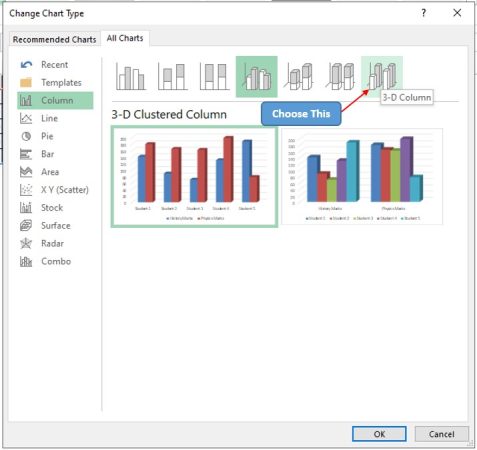Viewport: 477px width, 450px height.
Task: Open dialog help question mark
Action: click(x=424, y=13)
